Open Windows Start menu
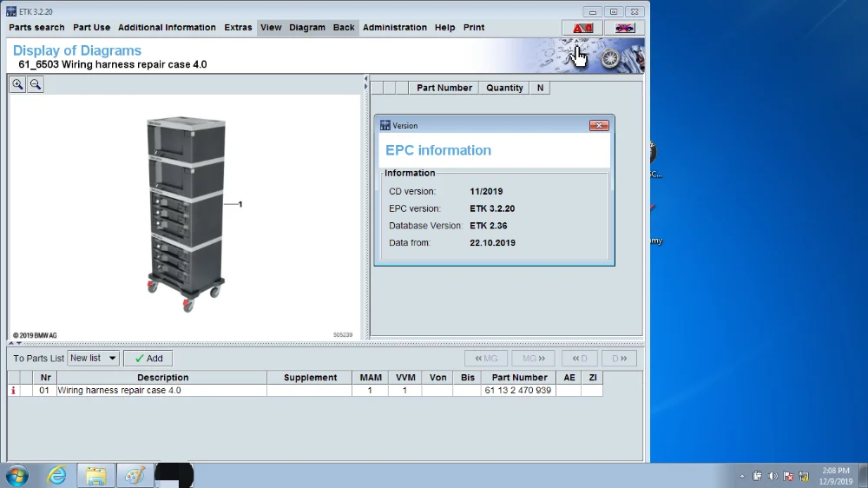Image resolution: width=868 pixels, height=488 pixels. click(17, 476)
